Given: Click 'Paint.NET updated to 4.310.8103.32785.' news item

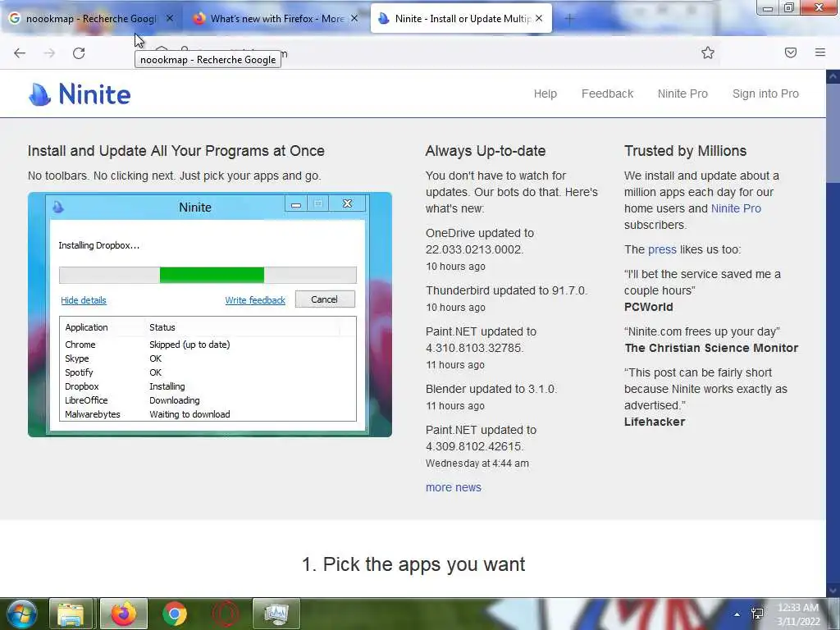Looking at the screenshot, I should [481, 340].
